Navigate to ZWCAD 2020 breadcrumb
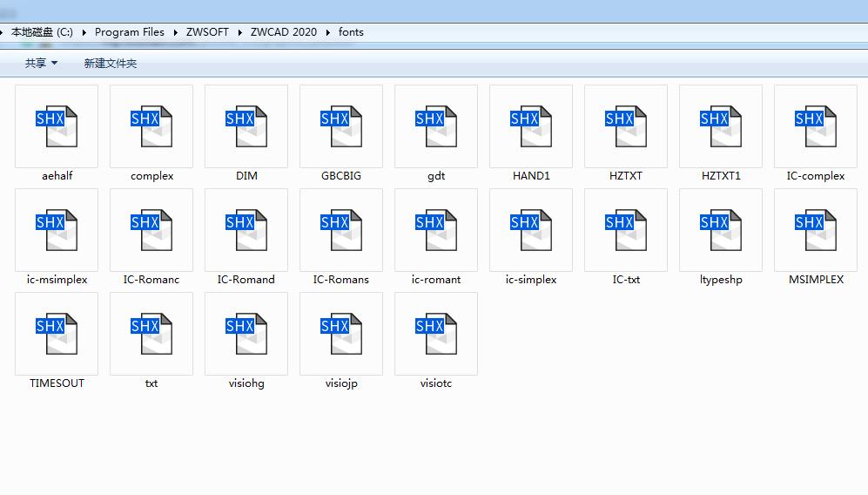The width and height of the screenshot is (868, 495). (x=284, y=32)
